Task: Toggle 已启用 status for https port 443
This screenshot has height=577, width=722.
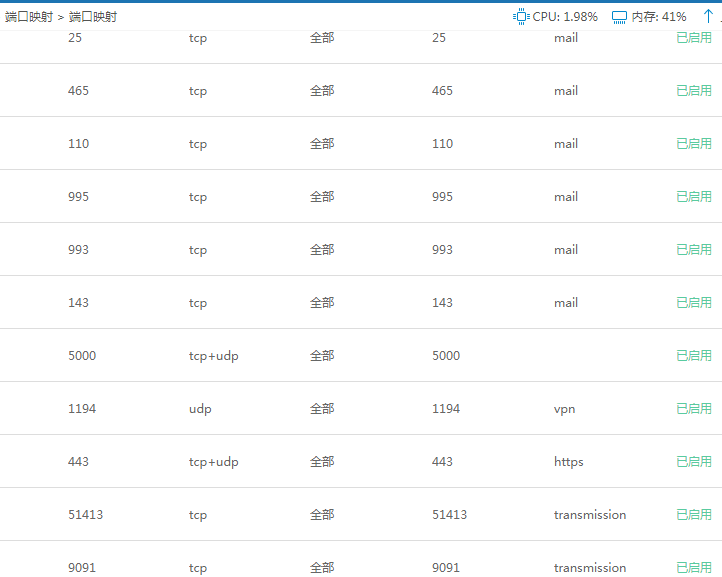Action: coord(694,462)
